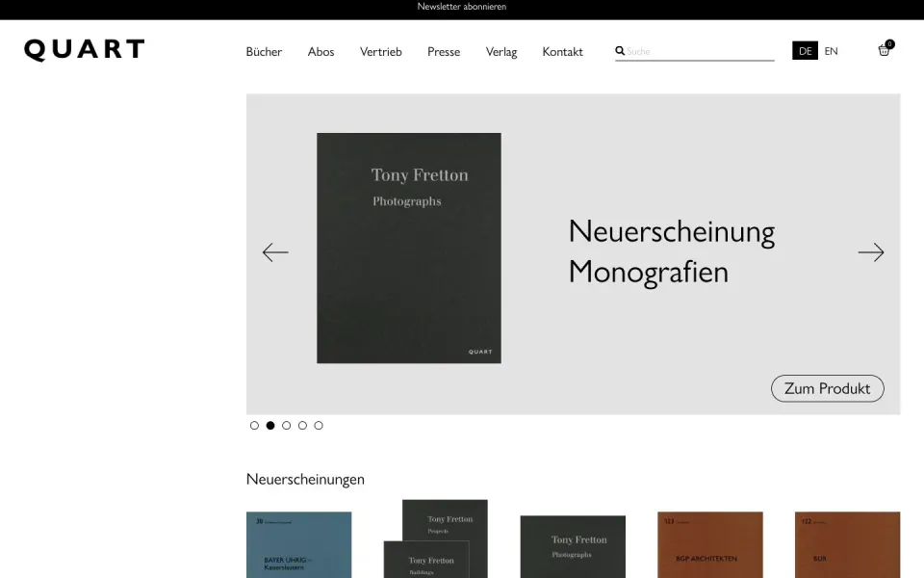Image resolution: width=924 pixels, height=578 pixels.
Task: Select fifth carousel dot
Action: point(319,425)
